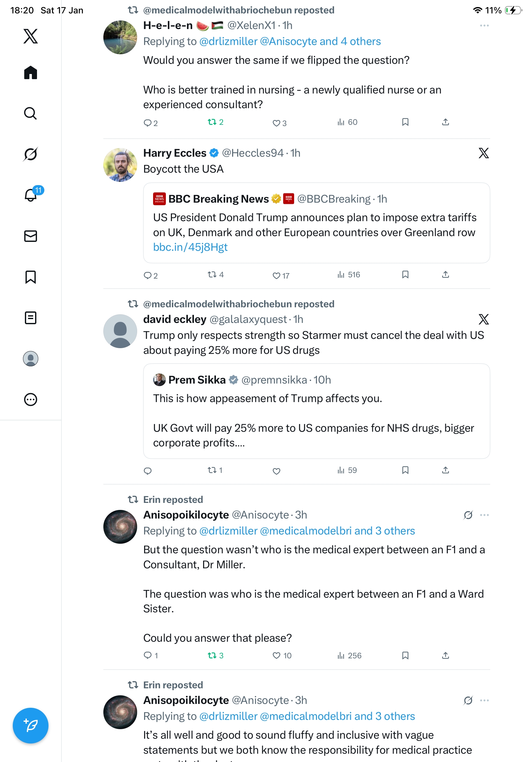Image resolution: width=532 pixels, height=762 pixels.
Task: View analytics for Anisopoikilocyte's 256-view post
Action: [x=349, y=655]
